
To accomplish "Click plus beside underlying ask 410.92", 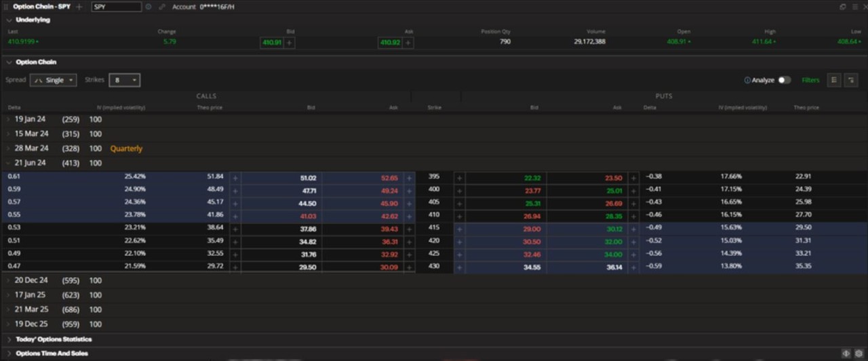I will (408, 42).
